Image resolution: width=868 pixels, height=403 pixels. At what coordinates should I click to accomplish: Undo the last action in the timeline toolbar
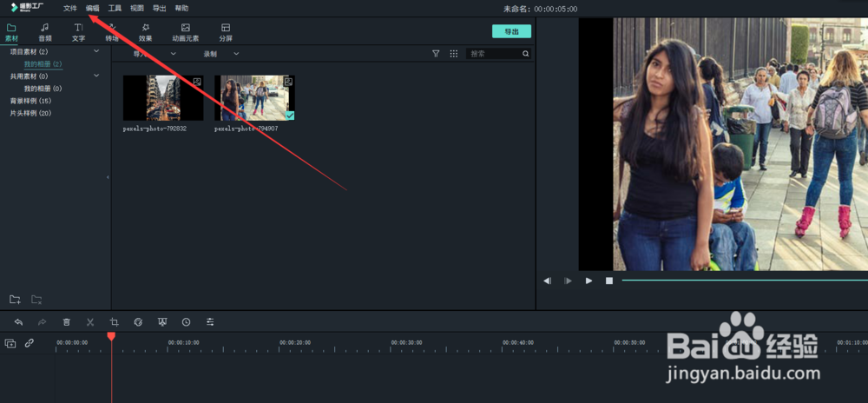pos(19,321)
